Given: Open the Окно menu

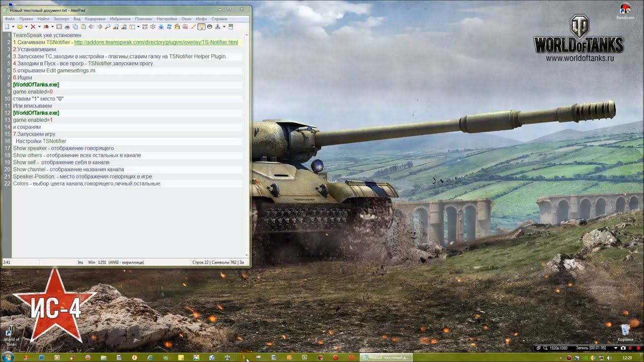Looking at the screenshot, I should click(x=187, y=19).
